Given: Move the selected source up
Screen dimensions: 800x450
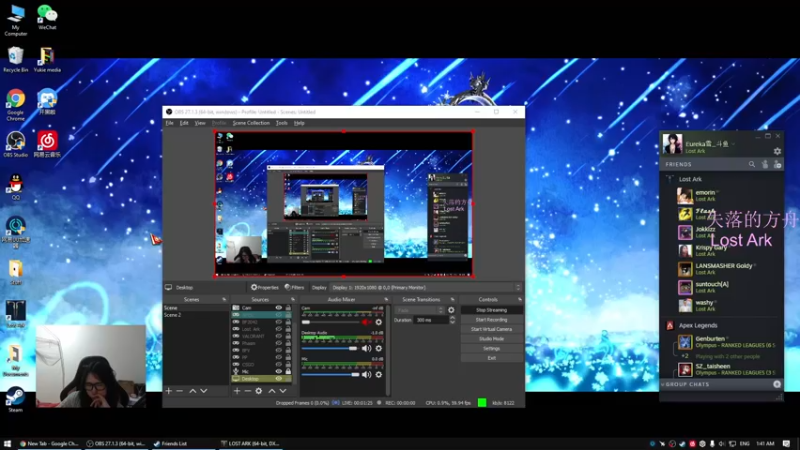Looking at the screenshot, I should (272, 391).
